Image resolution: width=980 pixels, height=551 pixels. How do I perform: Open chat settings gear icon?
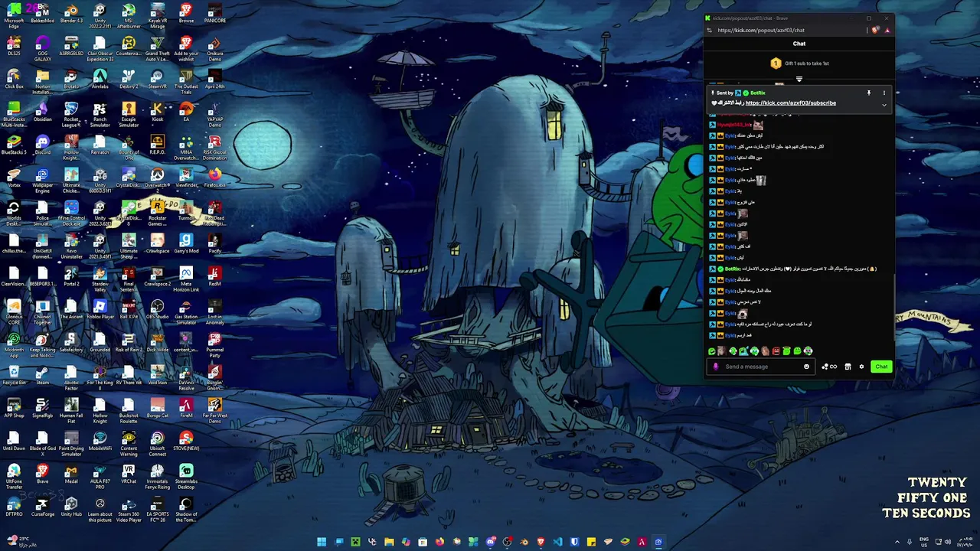(x=861, y=367)
